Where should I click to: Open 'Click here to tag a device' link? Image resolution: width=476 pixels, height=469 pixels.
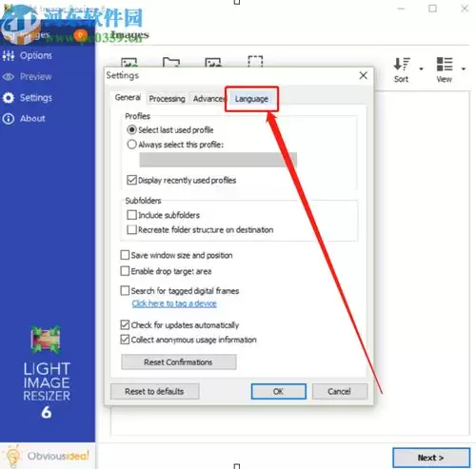click(174, 303)
